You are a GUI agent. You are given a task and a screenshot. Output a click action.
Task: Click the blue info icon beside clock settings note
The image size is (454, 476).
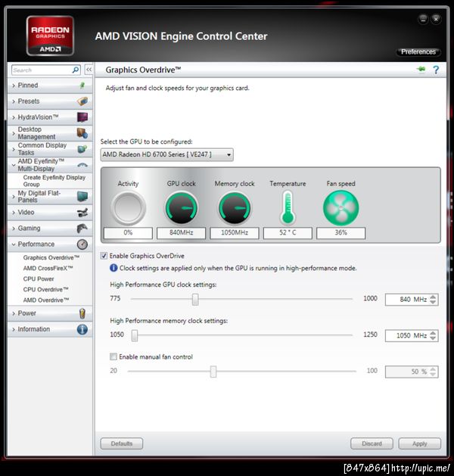click(x=113, y=268)
